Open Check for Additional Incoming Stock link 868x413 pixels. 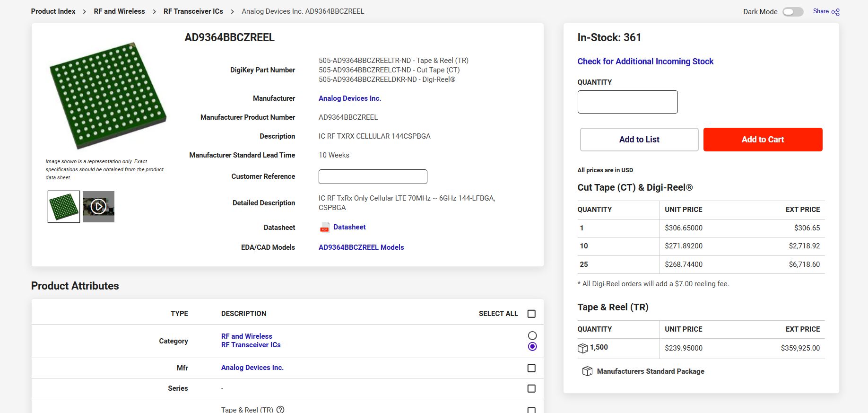(x=645, y=62)
